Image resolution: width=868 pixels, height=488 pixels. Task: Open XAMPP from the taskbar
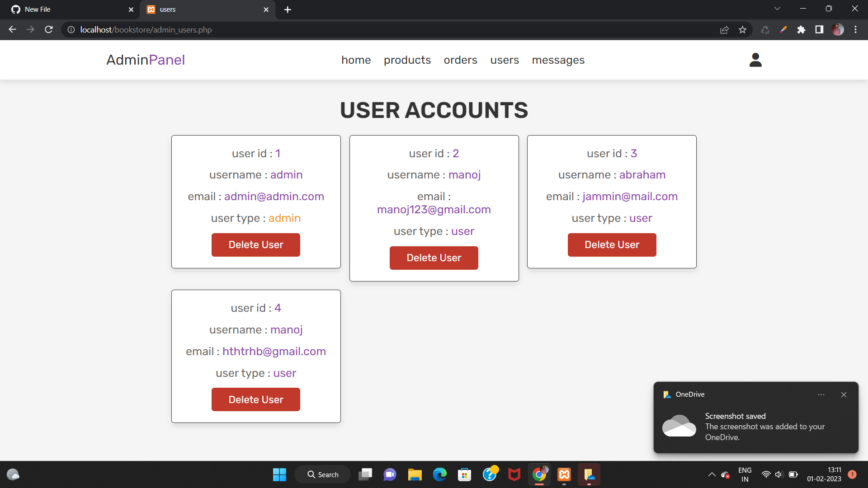(x=564, y=474)
